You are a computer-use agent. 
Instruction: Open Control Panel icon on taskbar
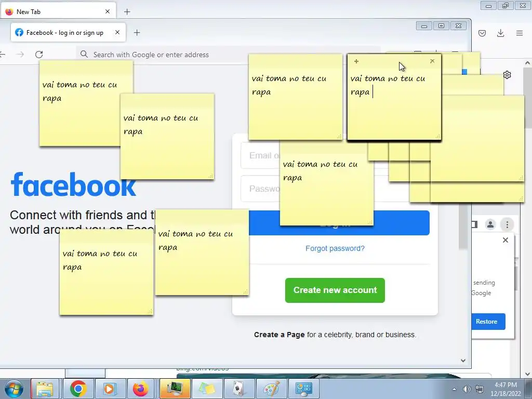[303, 389]
